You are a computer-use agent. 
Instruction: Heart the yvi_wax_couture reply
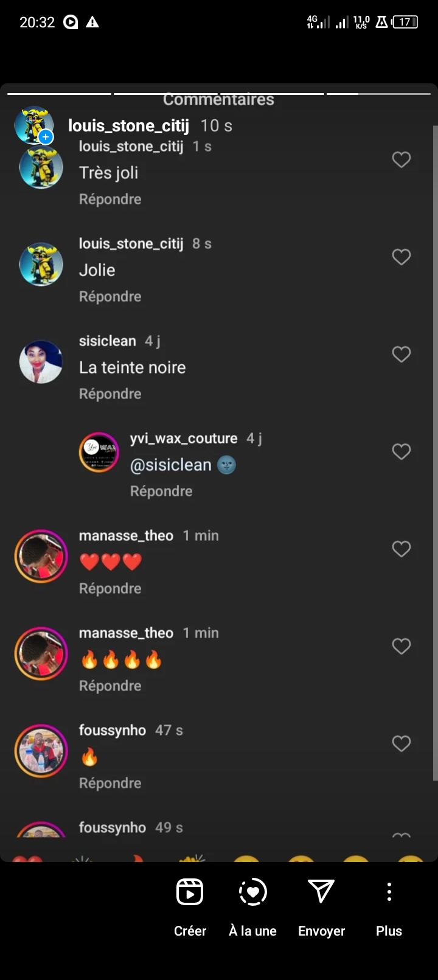[x=401, y=452]
